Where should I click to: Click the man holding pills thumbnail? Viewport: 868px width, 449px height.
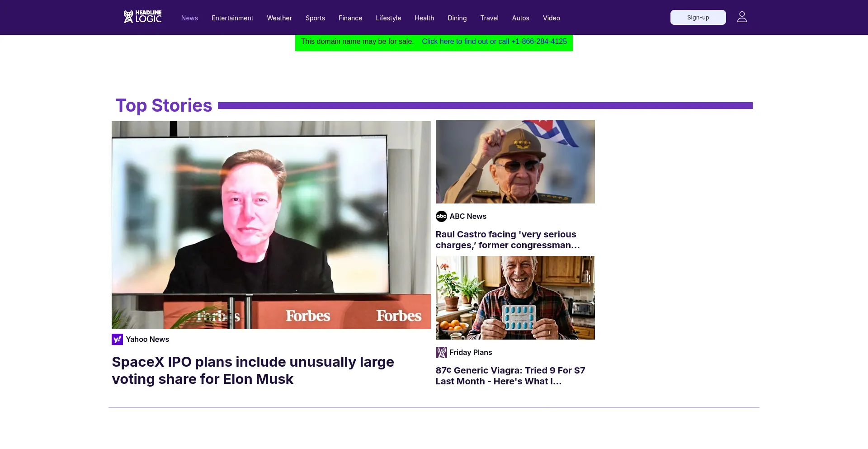point(515,298)
